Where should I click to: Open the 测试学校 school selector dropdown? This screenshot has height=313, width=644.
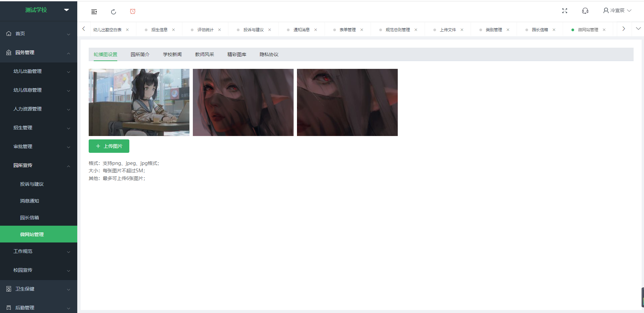[67, 10]
